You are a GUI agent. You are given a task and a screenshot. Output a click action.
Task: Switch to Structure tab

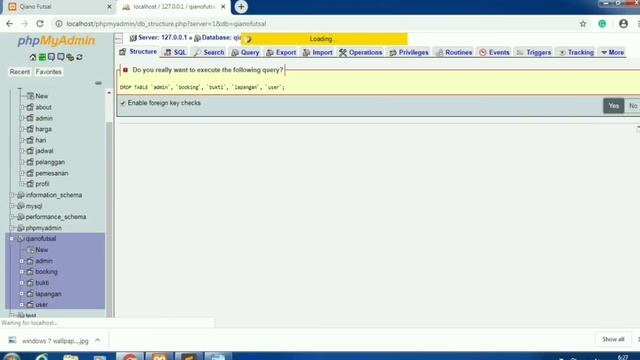[138, 52]
